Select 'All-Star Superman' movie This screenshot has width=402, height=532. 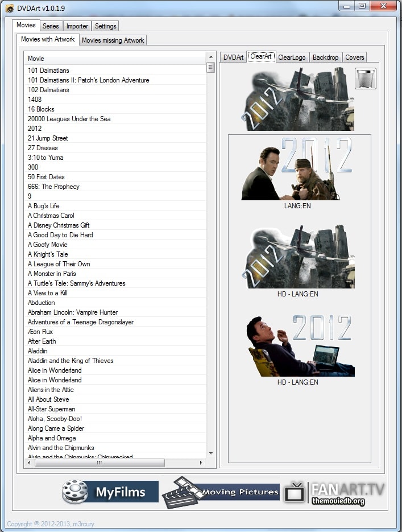pyautogui.click(x=115, y=409)
